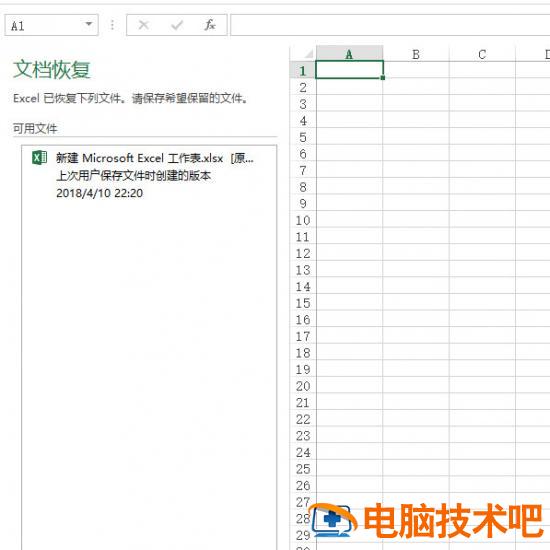Select row 25 header
This screenshot has width=550, height=550.
point(303,469)
